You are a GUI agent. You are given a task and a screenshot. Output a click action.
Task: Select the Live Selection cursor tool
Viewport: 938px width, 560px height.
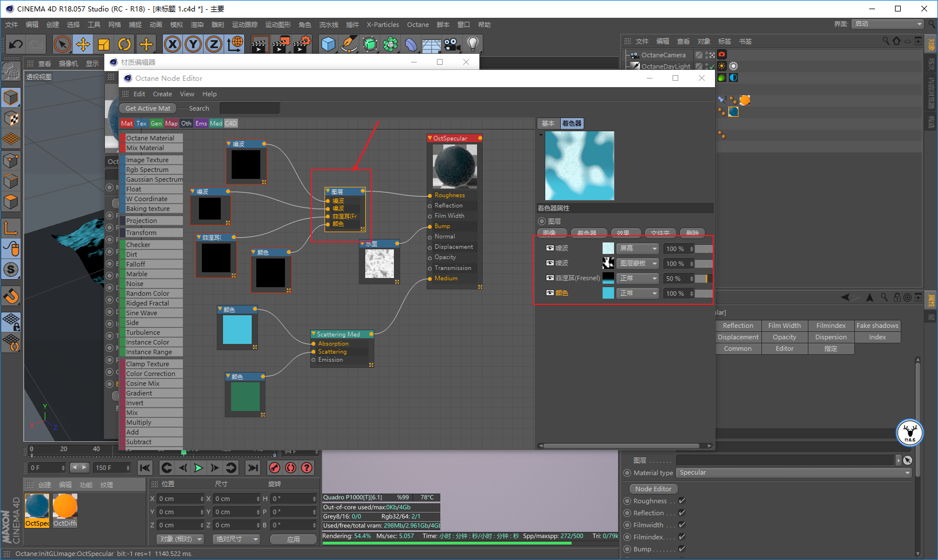pyautogui.click(x=62, y=44)
